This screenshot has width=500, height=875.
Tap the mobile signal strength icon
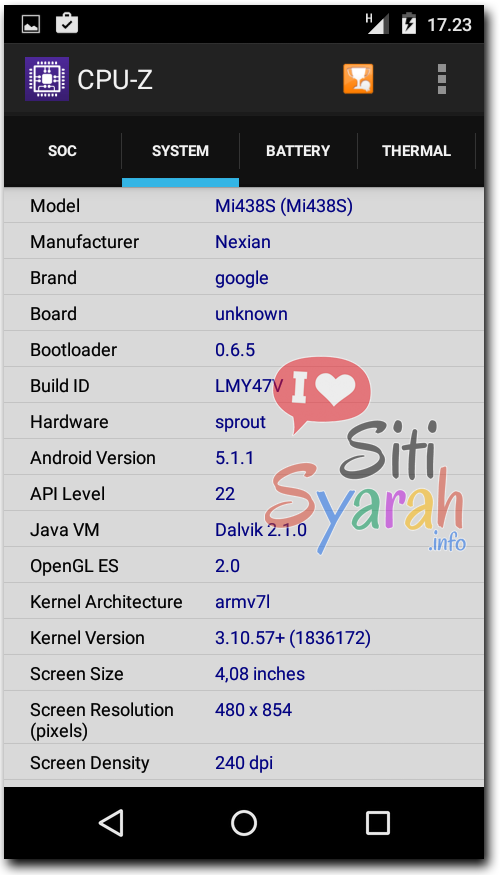[378, 23]
